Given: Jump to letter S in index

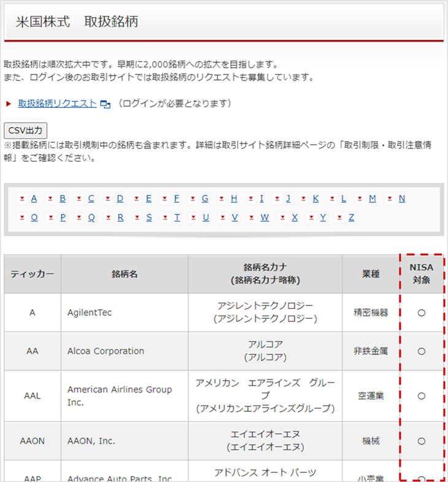Looking at the screenshot, I should (x=149, y=217).
